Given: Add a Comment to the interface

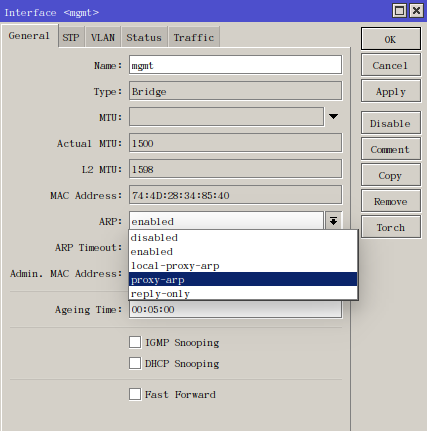Looking at the screenshot, I should point(391,149).
